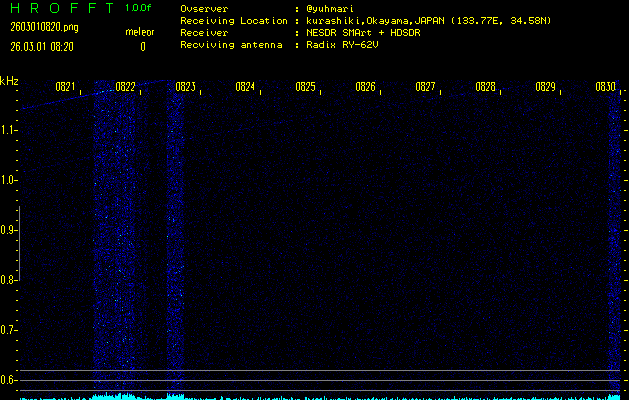This screenshot has width=629, height=400.
Task: Click the 0.9 kHz axis label
Action: point(7,230)
